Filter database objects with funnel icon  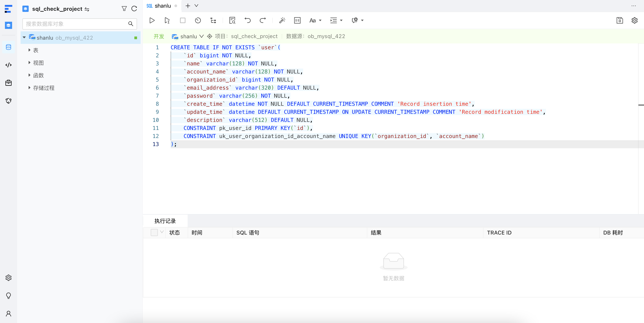pos(124,9)
